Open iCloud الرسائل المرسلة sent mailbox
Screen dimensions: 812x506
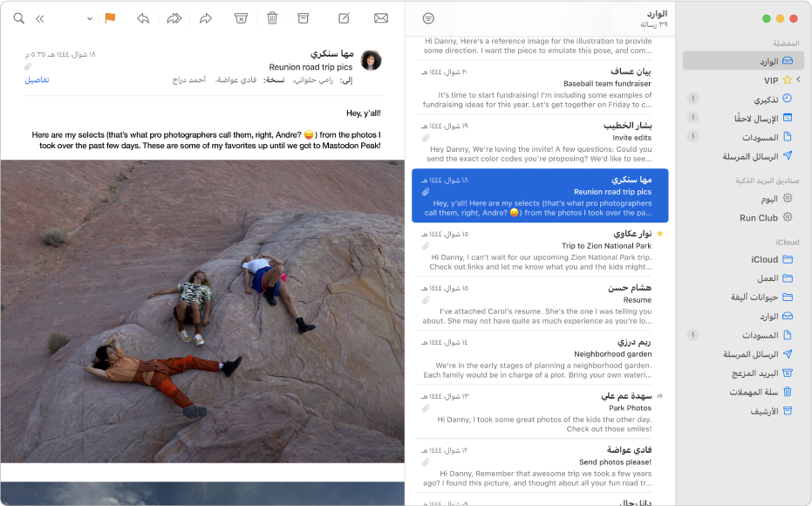click(743, 353)
